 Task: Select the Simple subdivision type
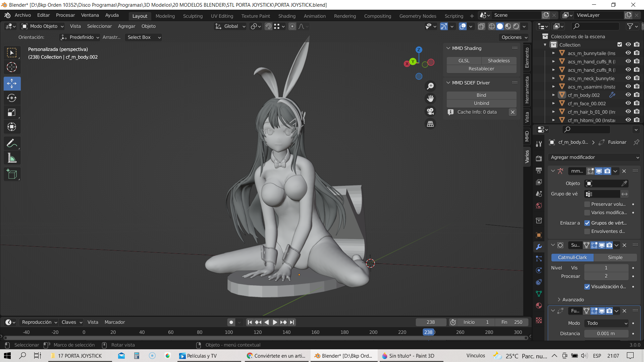pos(615,257)
